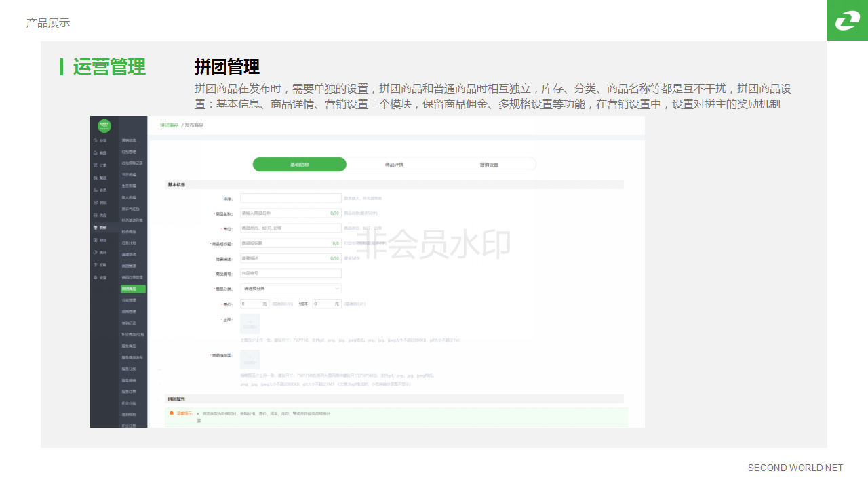
Task: Open 服务订单 in submenu
Action: pos(129,392)
